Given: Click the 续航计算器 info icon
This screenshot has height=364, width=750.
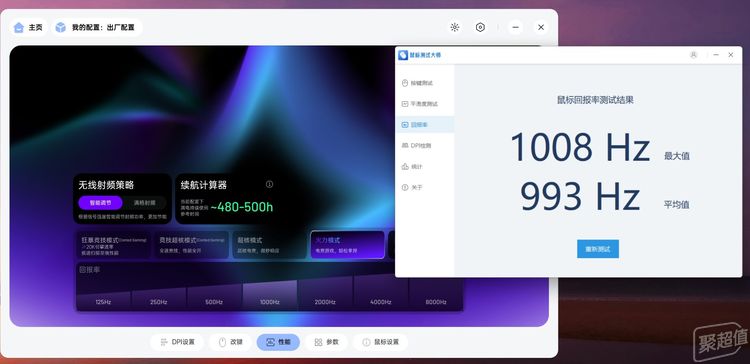Looking at the screenshot, I should [269, 184].
